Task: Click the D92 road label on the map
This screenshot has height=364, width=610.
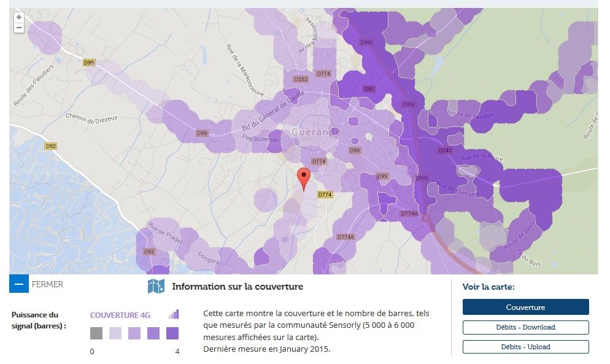Action: [x=50, y=147]
